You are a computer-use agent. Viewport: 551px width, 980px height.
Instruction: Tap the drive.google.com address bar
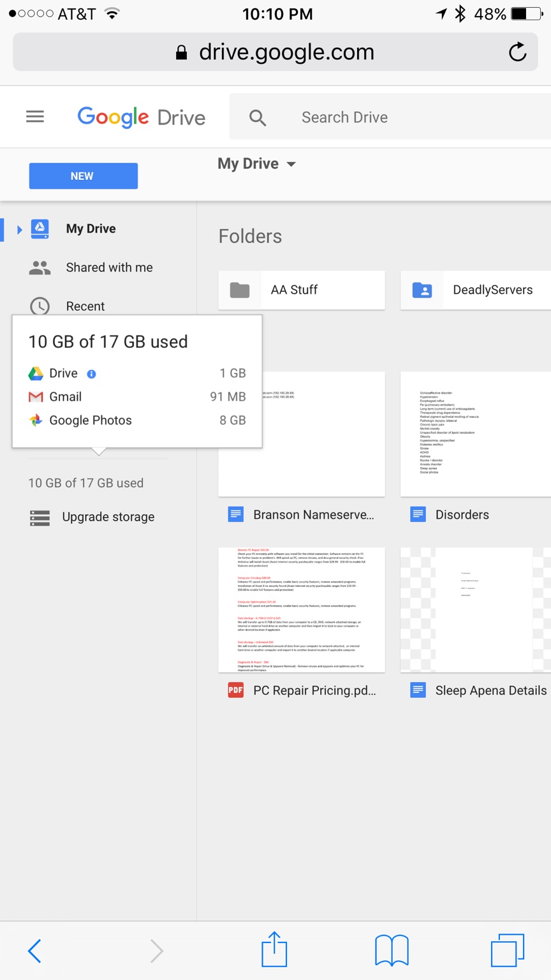[x=275, y=52]
